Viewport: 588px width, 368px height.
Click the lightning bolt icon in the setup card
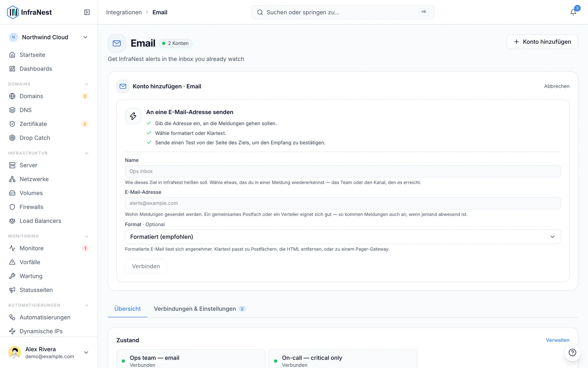tap(133, 116)
